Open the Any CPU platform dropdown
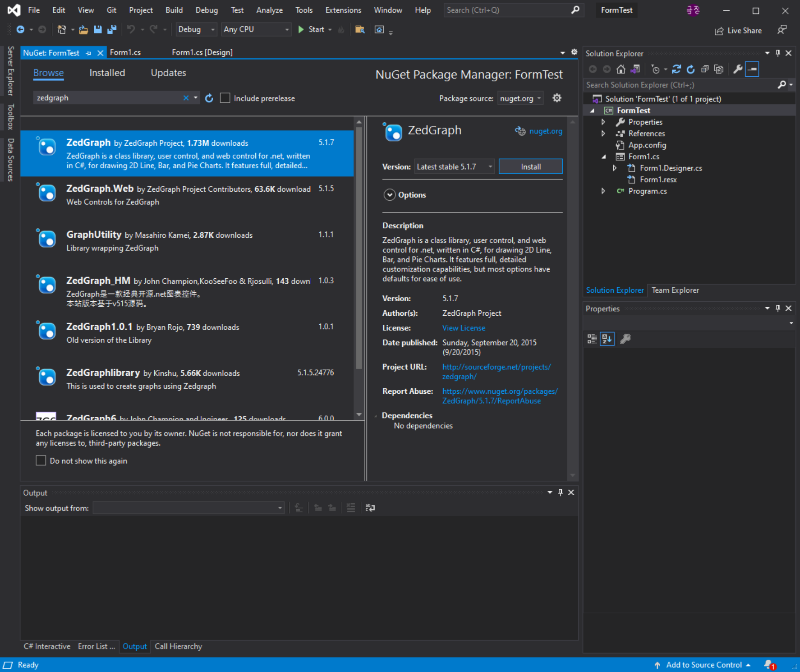800x672 pixels. pyautogui.click(x=256, y=29)
